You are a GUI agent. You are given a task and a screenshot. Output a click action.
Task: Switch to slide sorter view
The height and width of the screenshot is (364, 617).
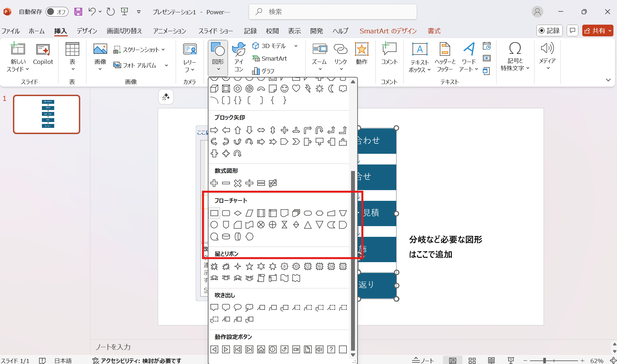472,360
